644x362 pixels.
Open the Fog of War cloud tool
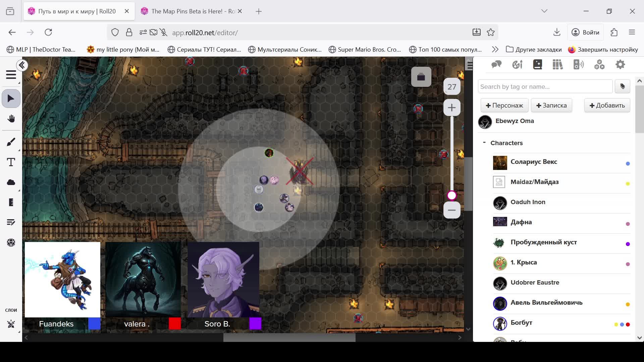[11, 182]
